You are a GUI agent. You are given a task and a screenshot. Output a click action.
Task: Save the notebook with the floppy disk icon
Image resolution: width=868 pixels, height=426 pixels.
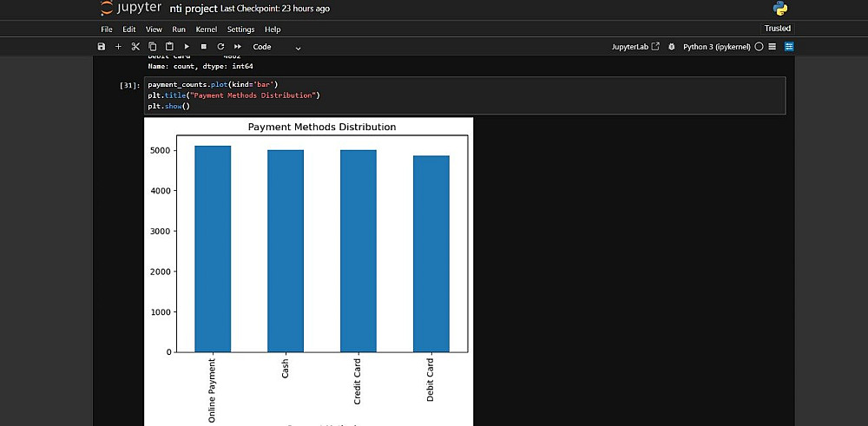tap(101, 47)
